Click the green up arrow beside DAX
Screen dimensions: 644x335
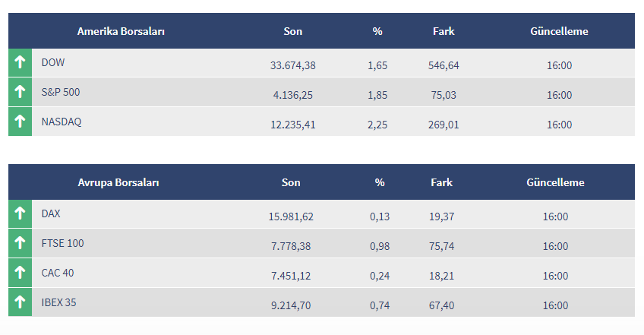tap(20, 214)
